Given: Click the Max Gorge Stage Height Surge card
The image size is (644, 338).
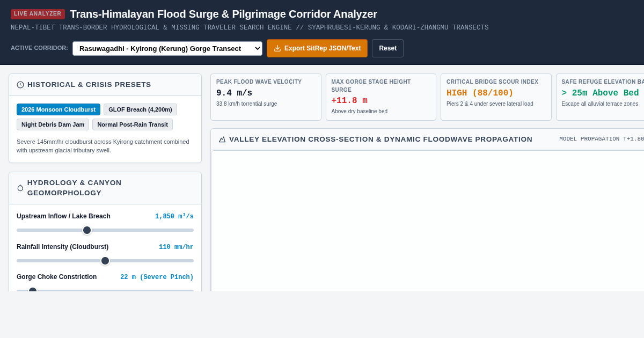Looking at the screenshot, I should (381, 97).
